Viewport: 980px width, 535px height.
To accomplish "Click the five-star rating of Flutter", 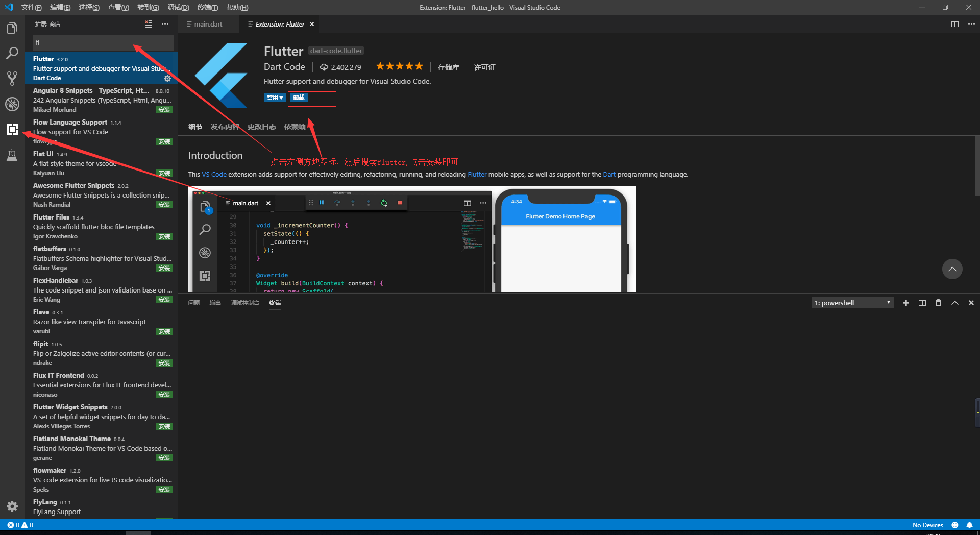I will 400,66.
